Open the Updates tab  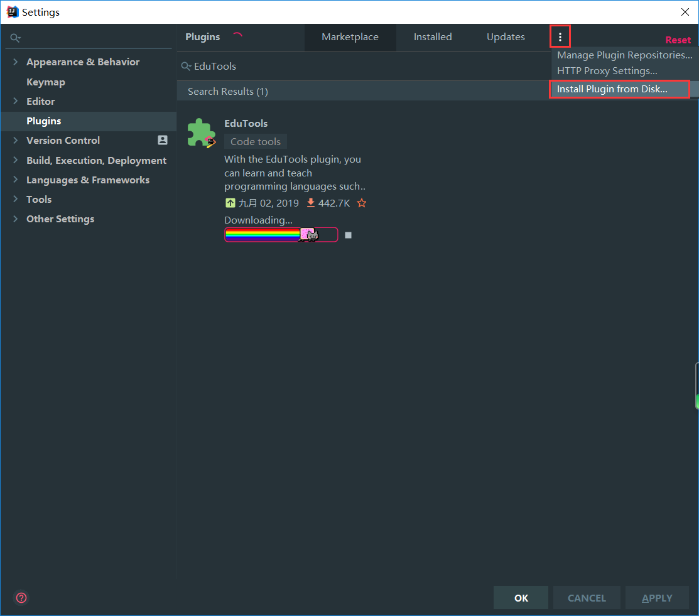coord(506,37)
